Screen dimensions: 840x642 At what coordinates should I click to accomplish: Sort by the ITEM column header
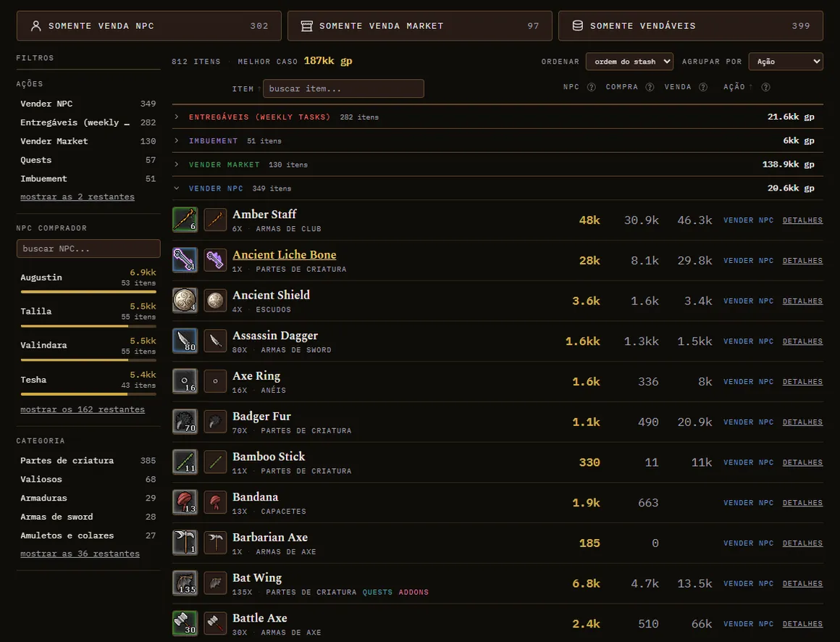point(246,89)
